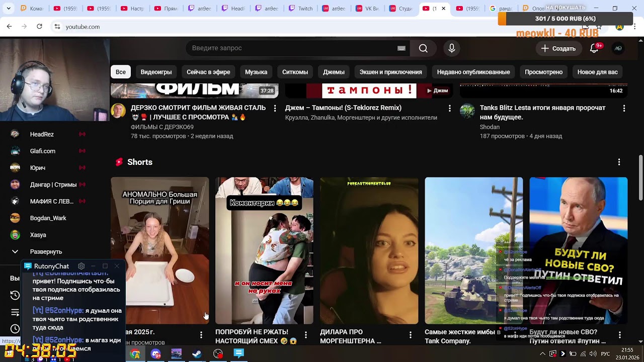644x362 pixels.
Task: Select the Джемы filter chip
Action: [x=334, y=72]
